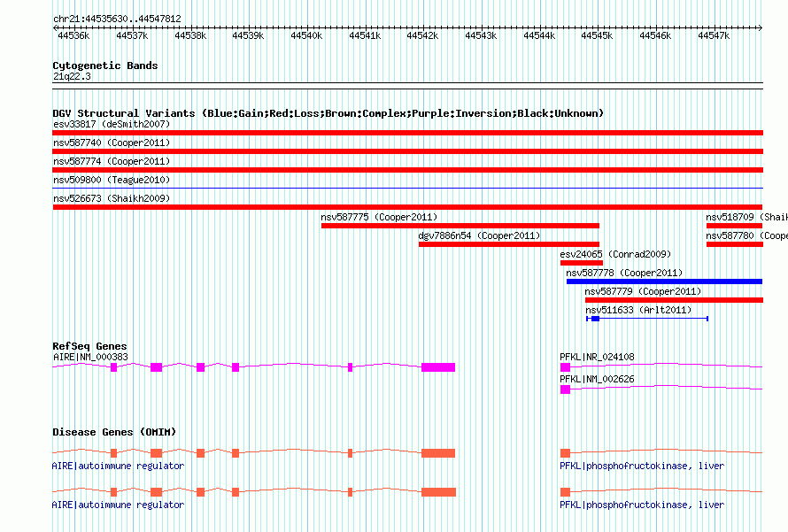Screen dimensions: 788x532
Task: Open the nsv526673 (Shaikh2009) variant label
Action: (x=112, y=198)
